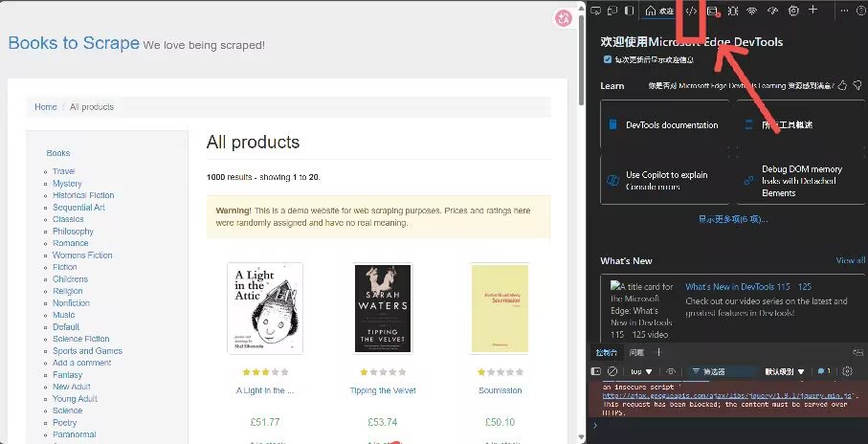Click the thumbs up feedback icon
This screenshot has height=444, width=868.
842,85
